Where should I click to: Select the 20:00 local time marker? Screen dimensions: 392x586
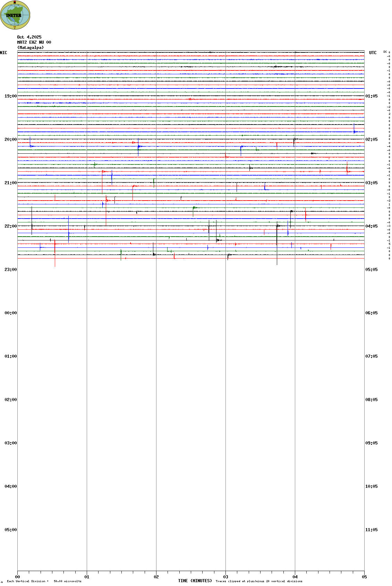pos(10,139)
